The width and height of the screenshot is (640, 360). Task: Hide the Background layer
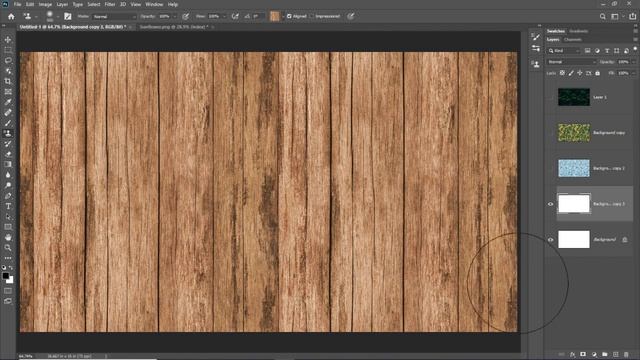(550, 240)
